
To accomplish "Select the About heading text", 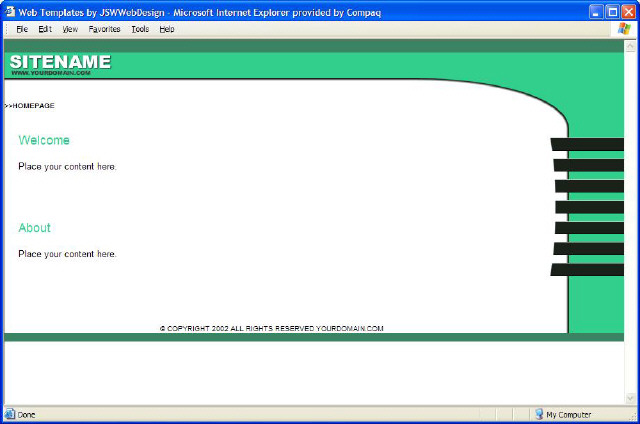I will coord(34,228).
